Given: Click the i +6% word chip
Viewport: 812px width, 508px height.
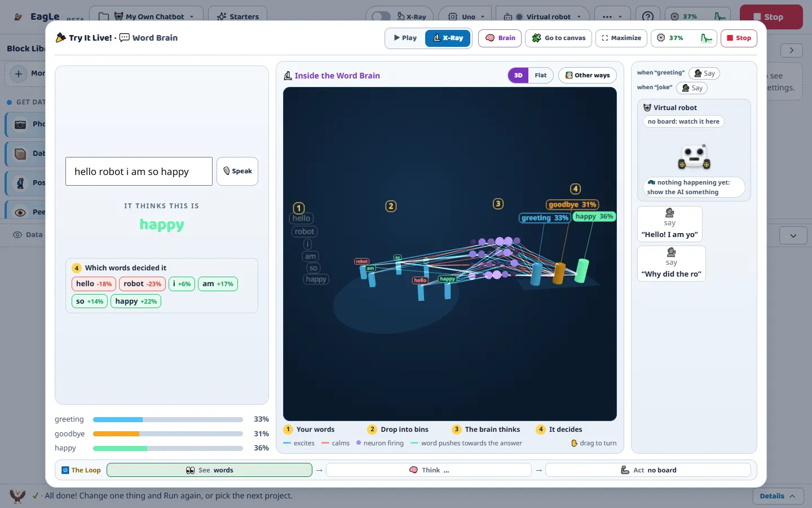Looking at the screenshot, I should click(182, 284).
